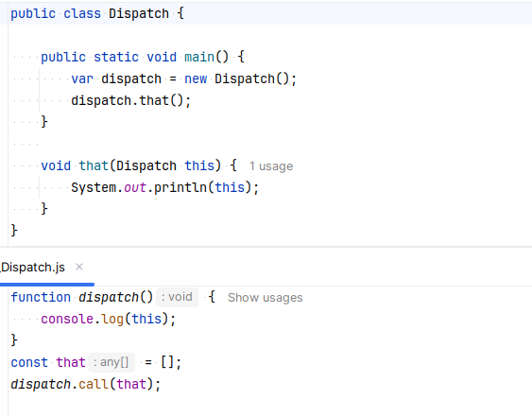The image size is (532, 417).
Task: Click the ': any[]' type inlay hint
Action: coord(112,362)
